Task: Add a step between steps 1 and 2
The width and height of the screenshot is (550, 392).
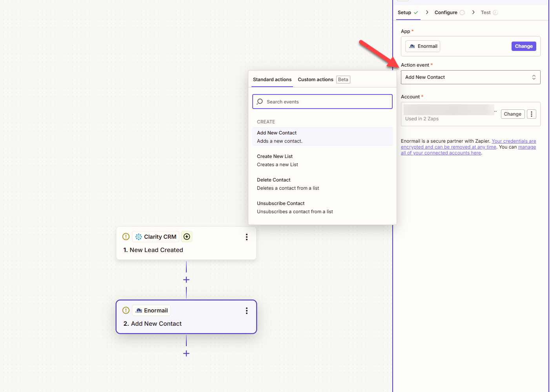Action: tap(186, 280)
